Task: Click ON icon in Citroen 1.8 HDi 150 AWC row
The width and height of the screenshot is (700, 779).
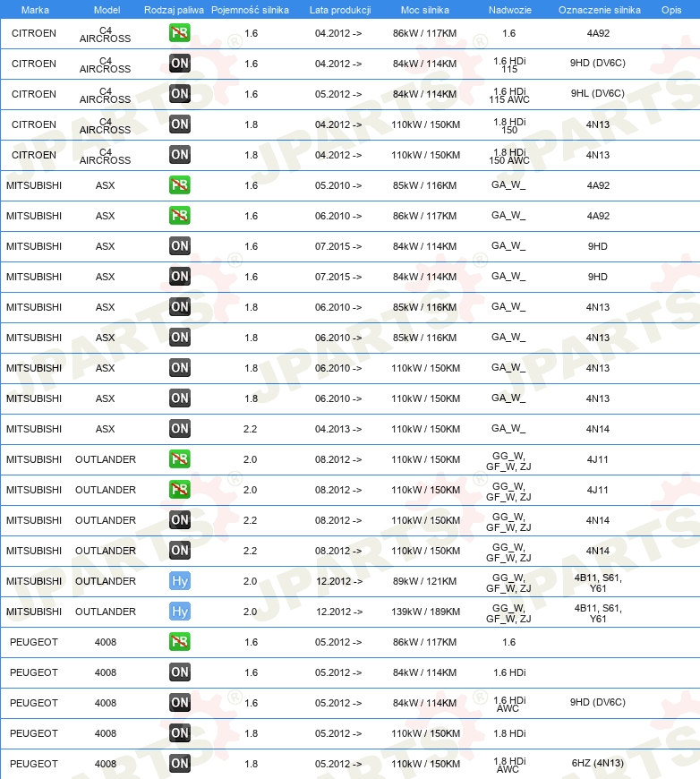Action: coord(179,155)
